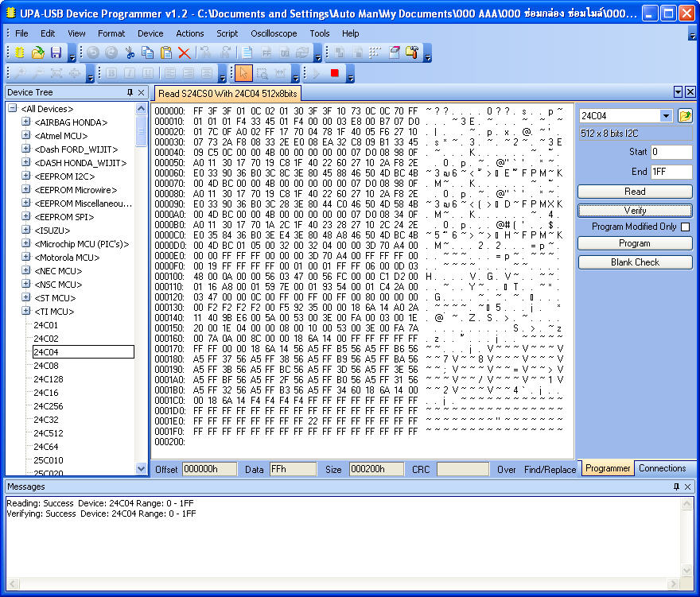Select the Read S24CS0 With 24C04 tab
Viewport: 700px width, 597px height.
(227, 94)
